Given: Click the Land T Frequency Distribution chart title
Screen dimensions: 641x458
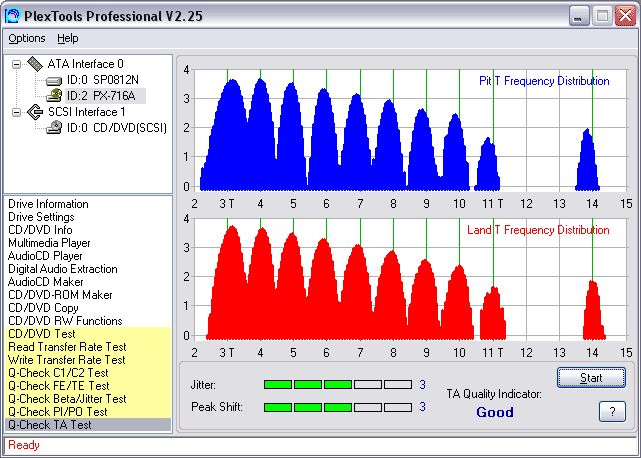Looking at the screenshot, I should pos(538,230).
